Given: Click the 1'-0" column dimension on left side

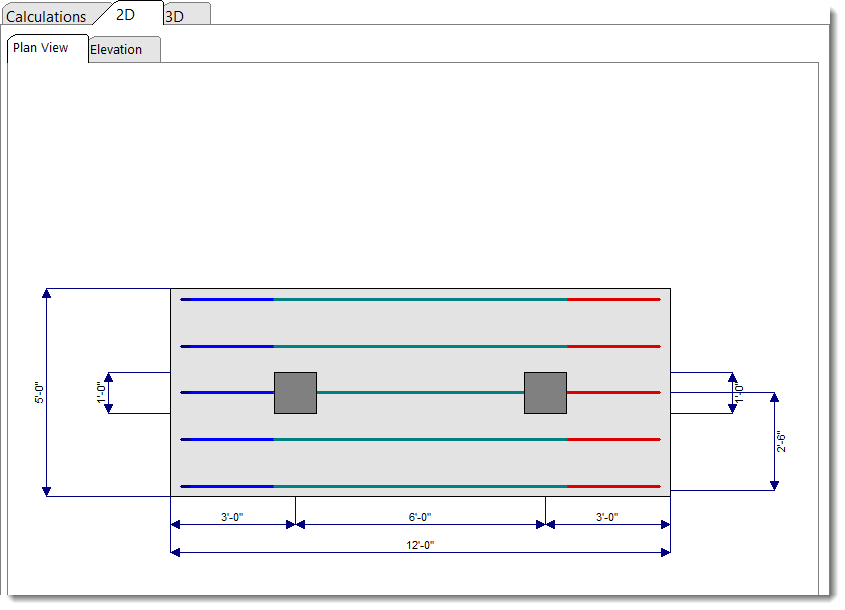Looking at the screenshot, I should [x=100, y=393].
